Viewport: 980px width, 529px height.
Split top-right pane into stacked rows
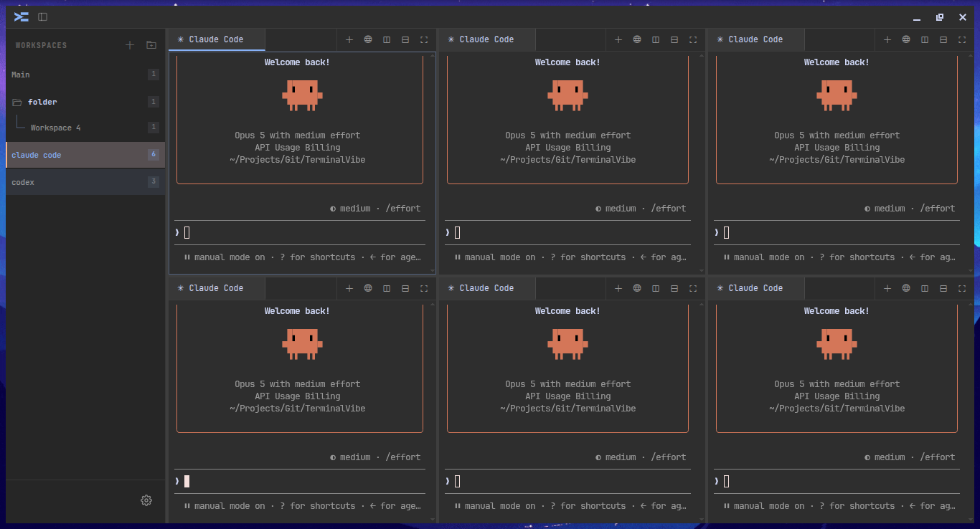click(x=943, y=39)
